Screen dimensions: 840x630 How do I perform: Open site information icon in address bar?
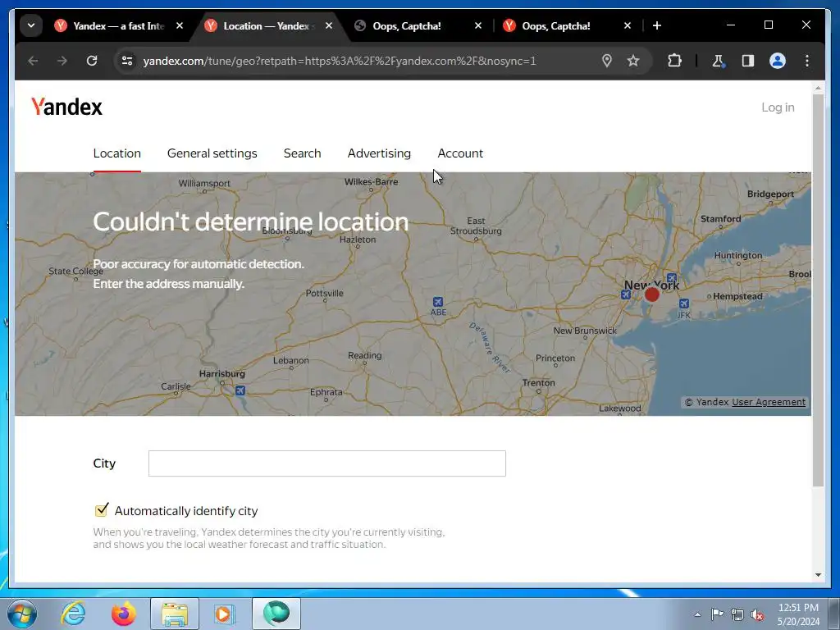(x=127, y=61)
